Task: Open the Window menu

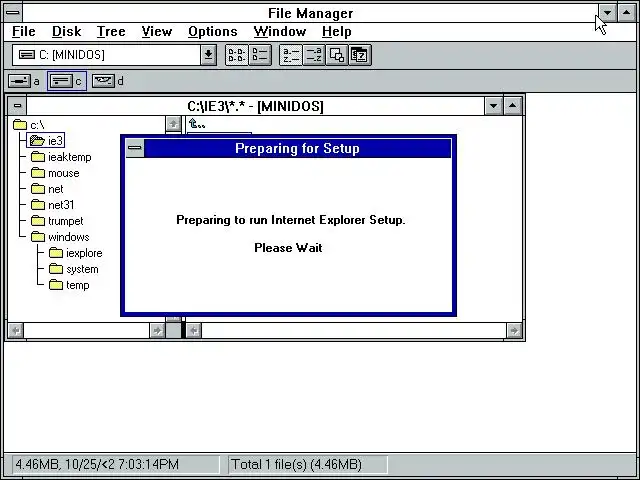Action: (280, 31)
